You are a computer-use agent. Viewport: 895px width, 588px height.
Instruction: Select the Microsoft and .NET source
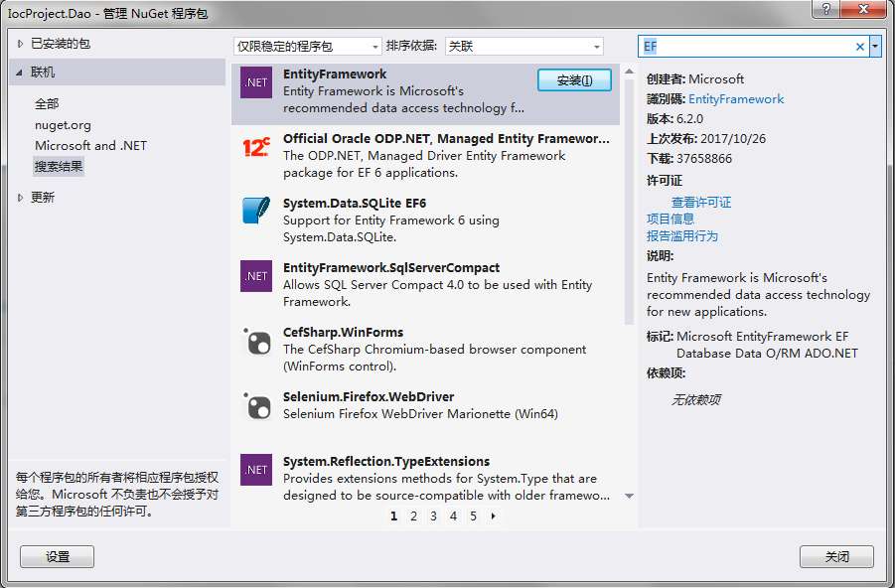(x=90, y=146)
